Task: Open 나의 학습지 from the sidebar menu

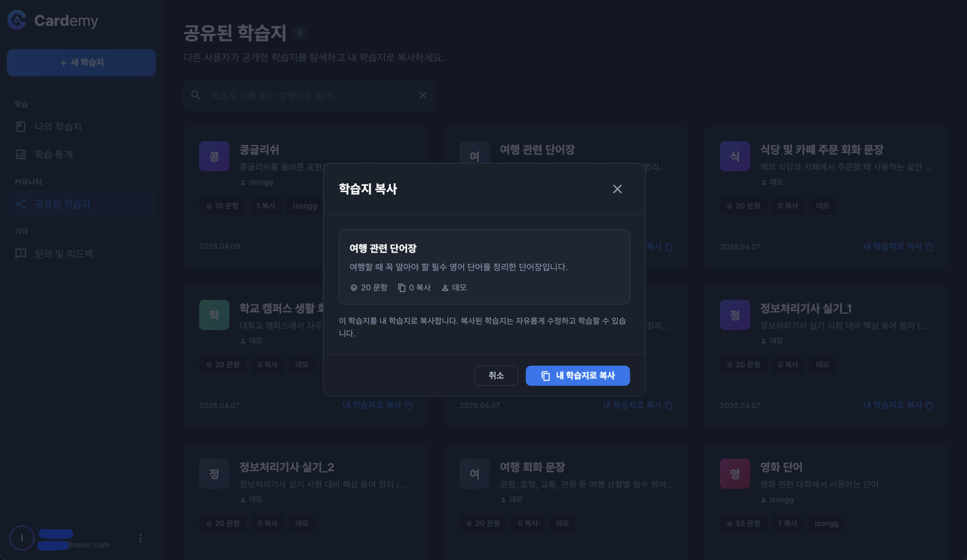Action: coord(57,126)
